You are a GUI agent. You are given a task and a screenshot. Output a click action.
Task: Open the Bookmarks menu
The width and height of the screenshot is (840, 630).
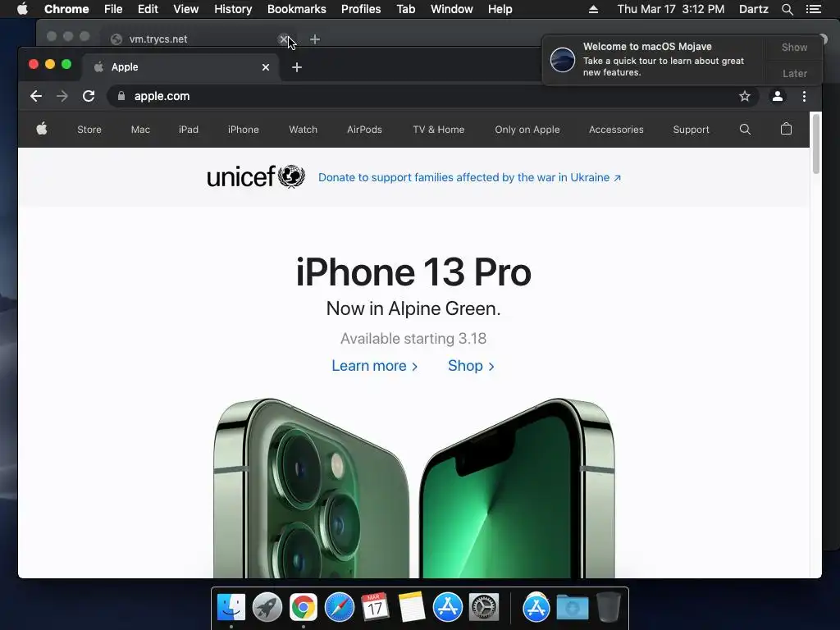(x=297, y=9)
